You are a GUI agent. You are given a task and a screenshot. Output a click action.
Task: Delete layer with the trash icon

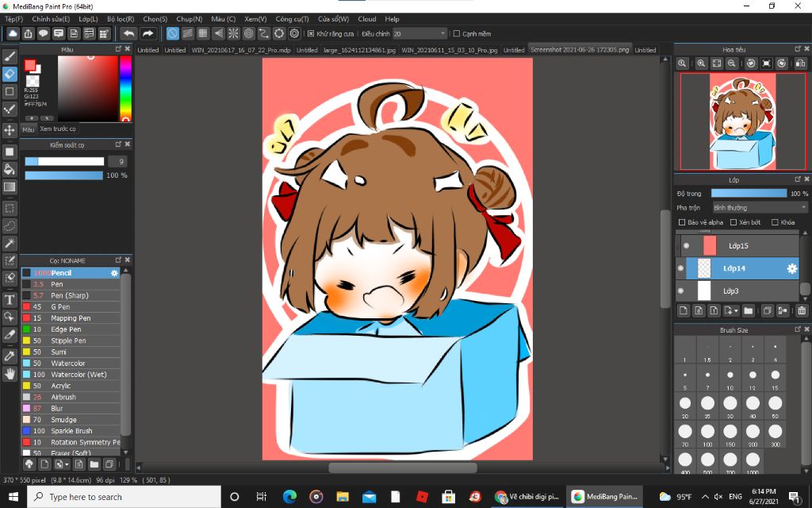pos(802,310)
